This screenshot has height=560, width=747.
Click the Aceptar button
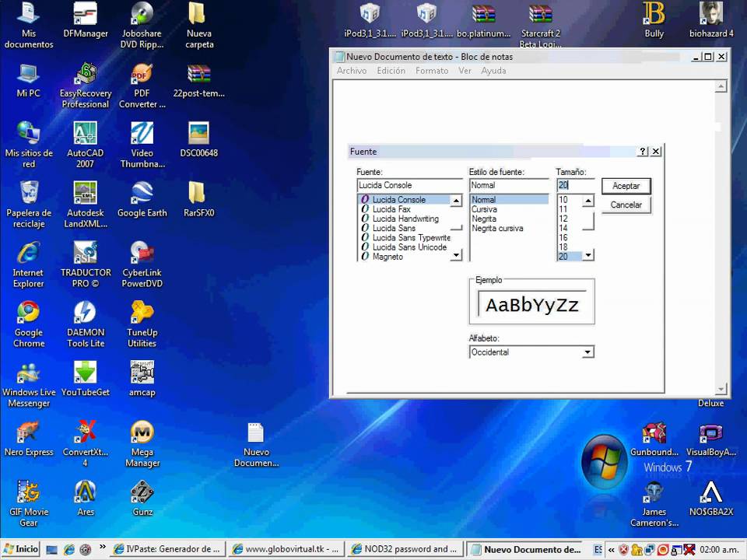[x=626, y=186]
